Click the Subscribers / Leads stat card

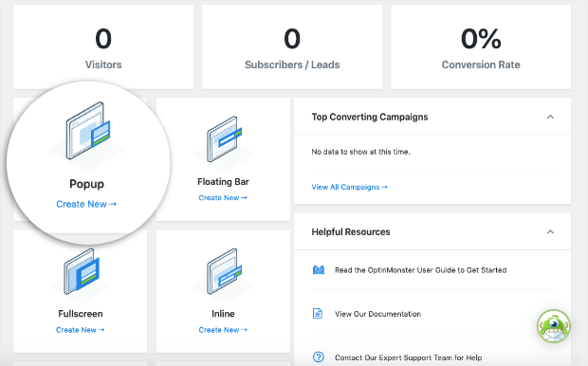(292, 46)
